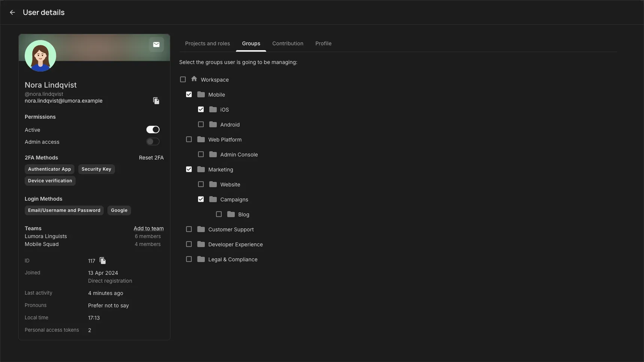Click the Lumora Linguists team name

46,236
